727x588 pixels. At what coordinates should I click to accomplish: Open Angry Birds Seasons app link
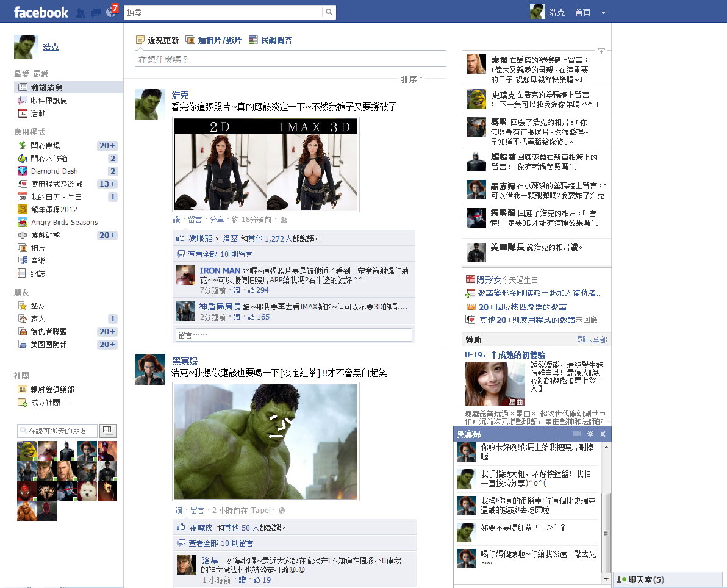[65, 223]
